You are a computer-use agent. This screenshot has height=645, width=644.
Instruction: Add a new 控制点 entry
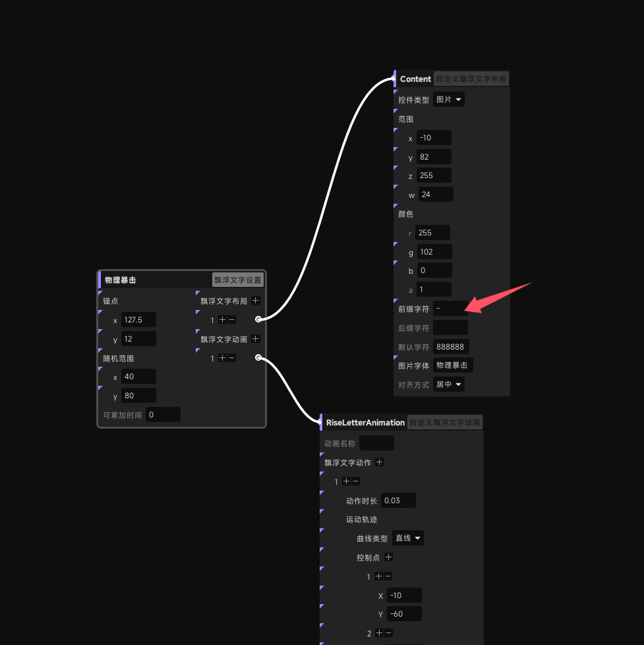389,557
